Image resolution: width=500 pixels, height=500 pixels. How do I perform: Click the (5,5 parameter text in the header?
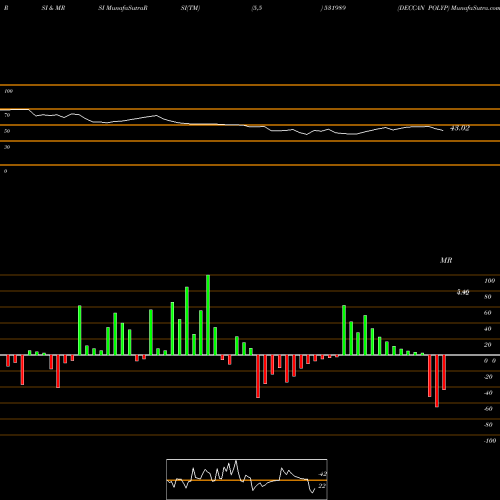tap(257, 8)
